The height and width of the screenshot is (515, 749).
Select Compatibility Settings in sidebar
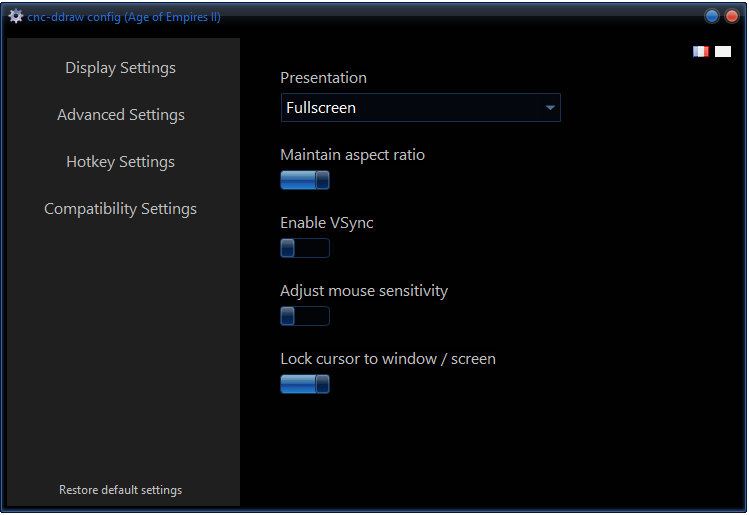point(120,209)
